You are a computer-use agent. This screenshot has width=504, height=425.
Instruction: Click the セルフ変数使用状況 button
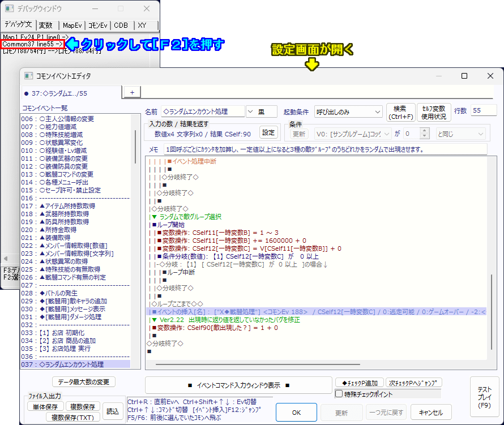pyautogui.click(x=434, y=113)
